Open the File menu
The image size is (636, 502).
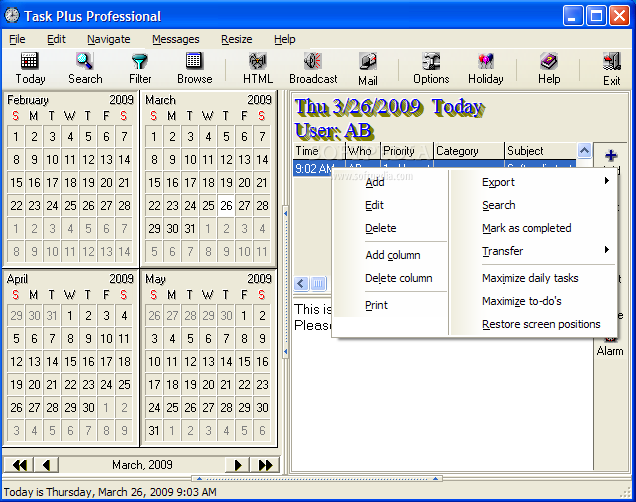17,39
